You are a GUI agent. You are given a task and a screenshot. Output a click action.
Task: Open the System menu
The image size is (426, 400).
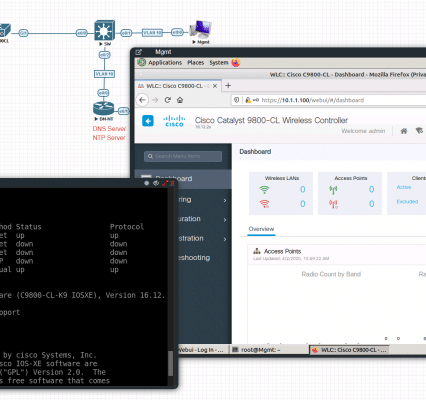pyautogui.click(x=219, y=63)
